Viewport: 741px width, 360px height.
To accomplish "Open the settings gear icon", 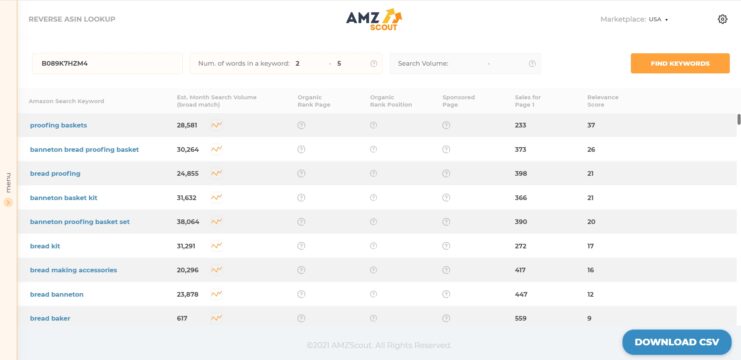I will coord(722,19).
